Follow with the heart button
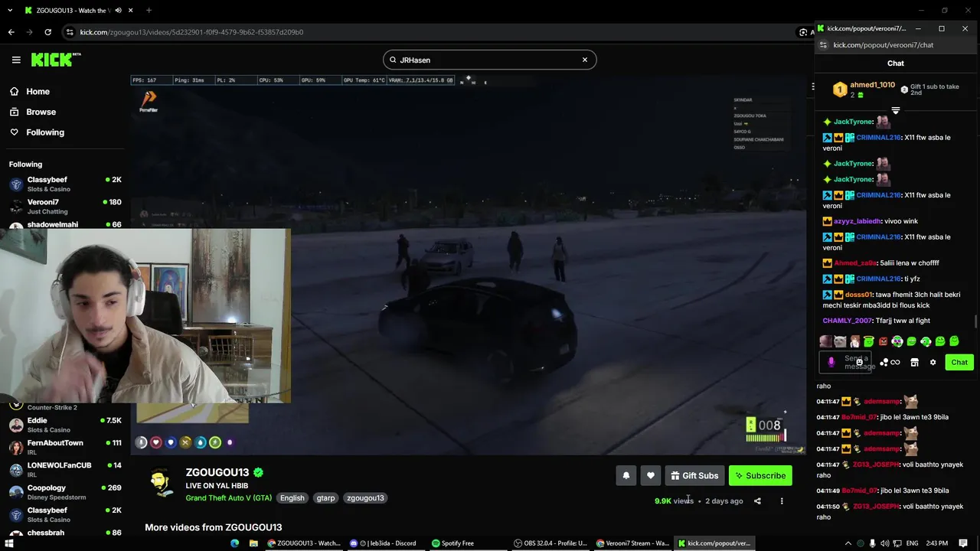 651,476
